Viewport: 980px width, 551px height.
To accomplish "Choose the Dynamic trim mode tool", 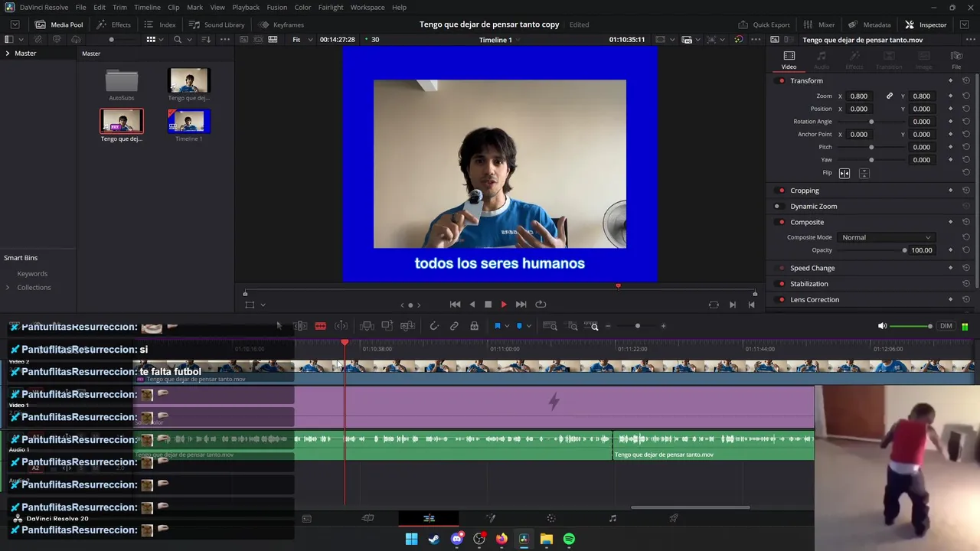I will coord(341,326).
